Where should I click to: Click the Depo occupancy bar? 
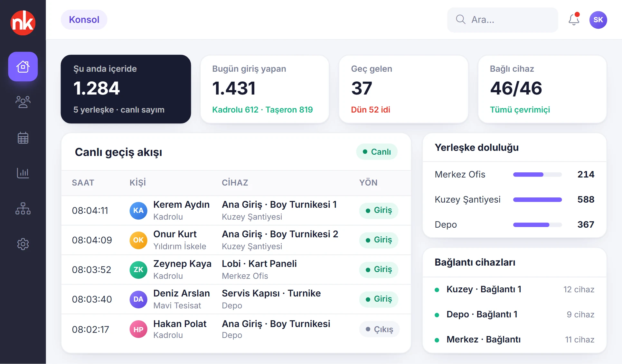click(537, 225)
